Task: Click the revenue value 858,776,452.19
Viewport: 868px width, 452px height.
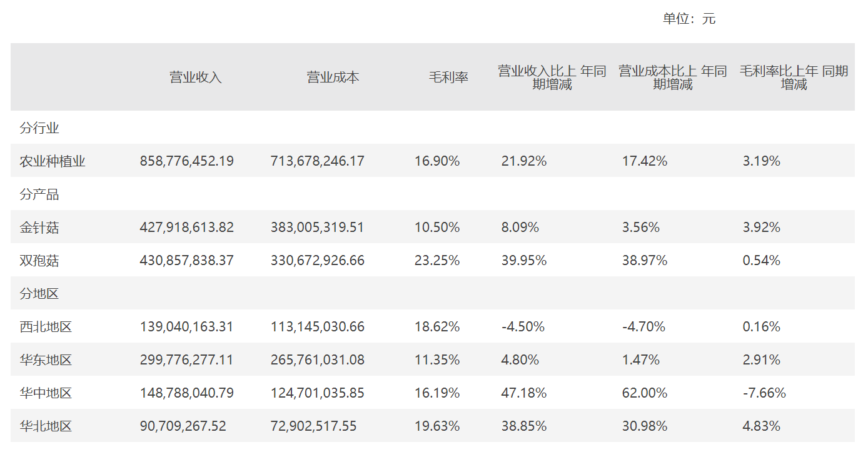Action: pyautogui.click(x=186, y=161)
